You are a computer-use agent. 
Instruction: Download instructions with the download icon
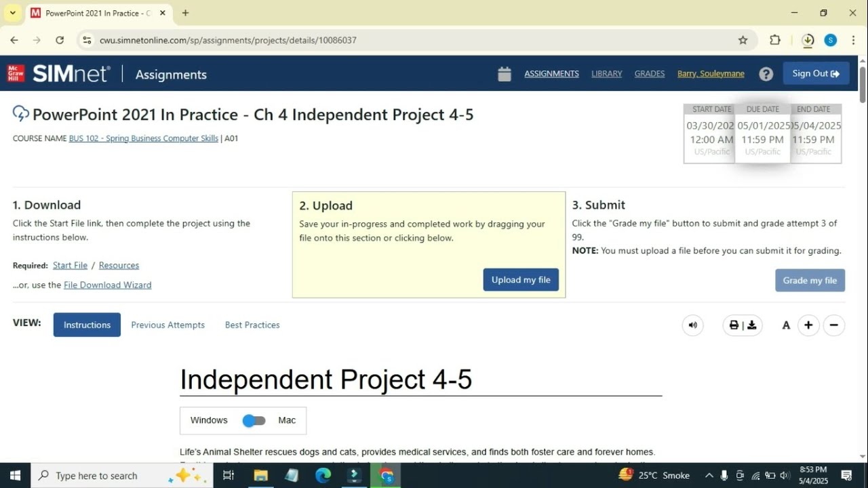[751, 325]
